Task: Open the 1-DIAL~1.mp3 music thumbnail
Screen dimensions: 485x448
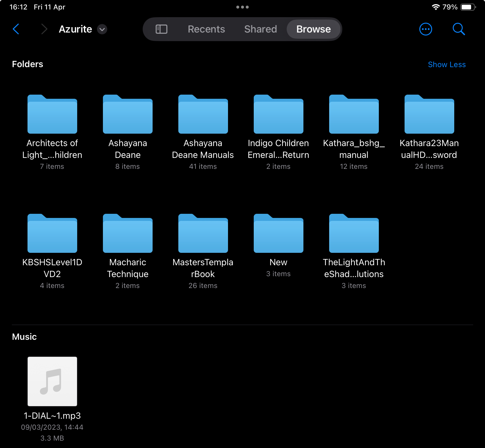Action: 52,381
